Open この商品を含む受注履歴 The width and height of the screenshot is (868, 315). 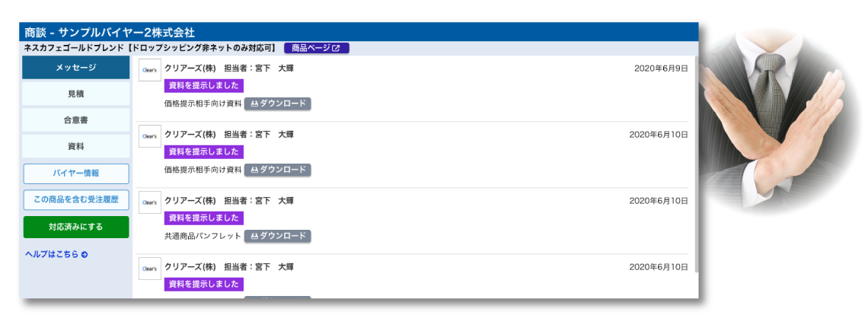point(76,199)
